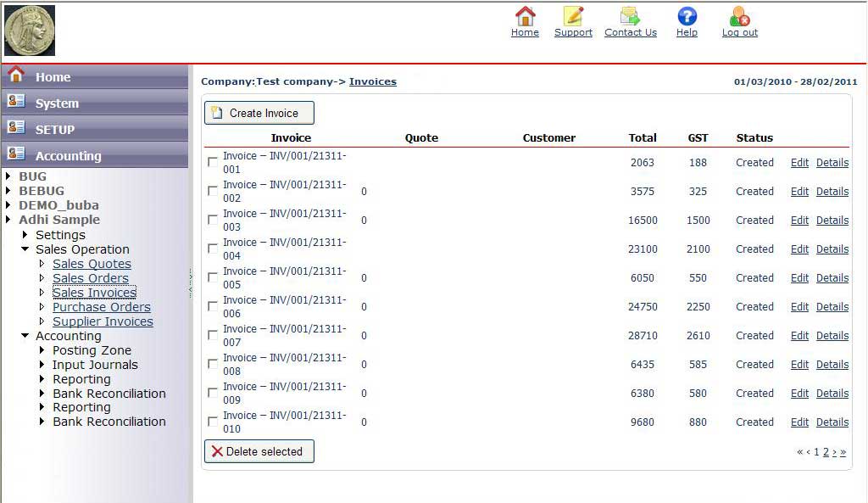Screen dimensions: 868x503
Task: Open the SETUP sidebar menu
Action: (95, 129)
